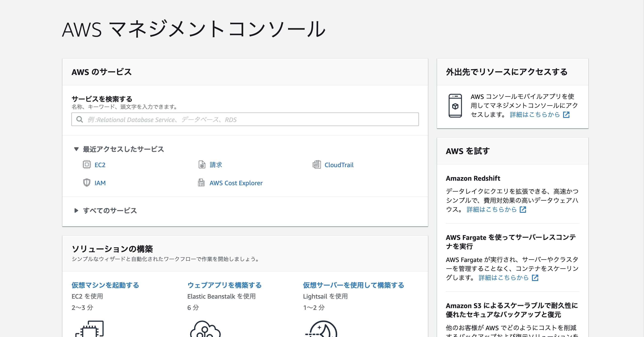Click the '1〜2 分' duration text
644x337 pixels.
[314, 307]
